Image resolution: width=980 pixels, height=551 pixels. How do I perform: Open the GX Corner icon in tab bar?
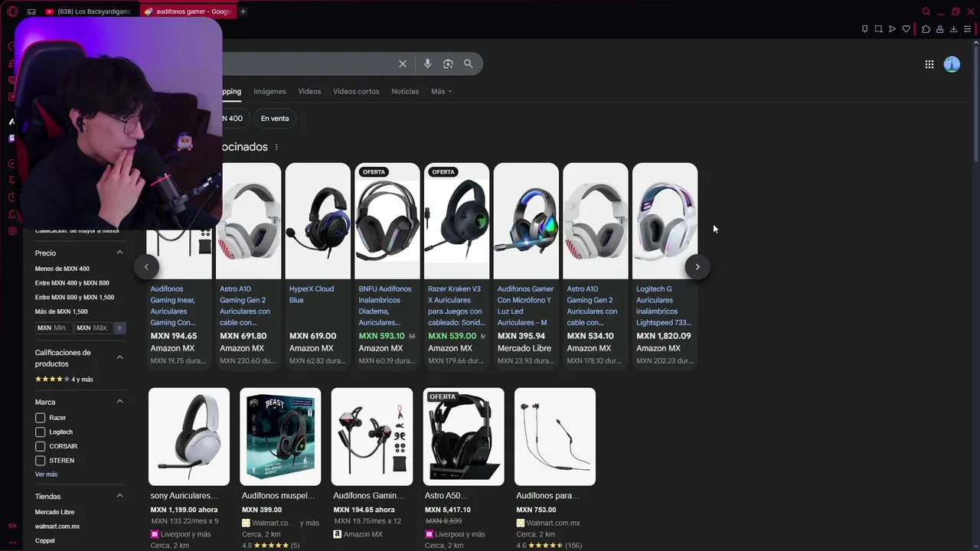(x=31, y=11)
